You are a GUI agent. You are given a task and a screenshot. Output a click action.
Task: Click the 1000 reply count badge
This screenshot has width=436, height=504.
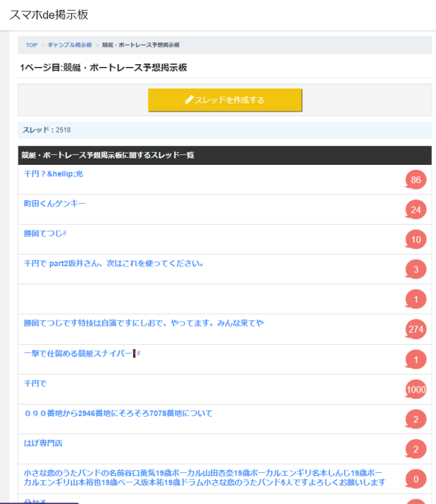coord(416,390)
